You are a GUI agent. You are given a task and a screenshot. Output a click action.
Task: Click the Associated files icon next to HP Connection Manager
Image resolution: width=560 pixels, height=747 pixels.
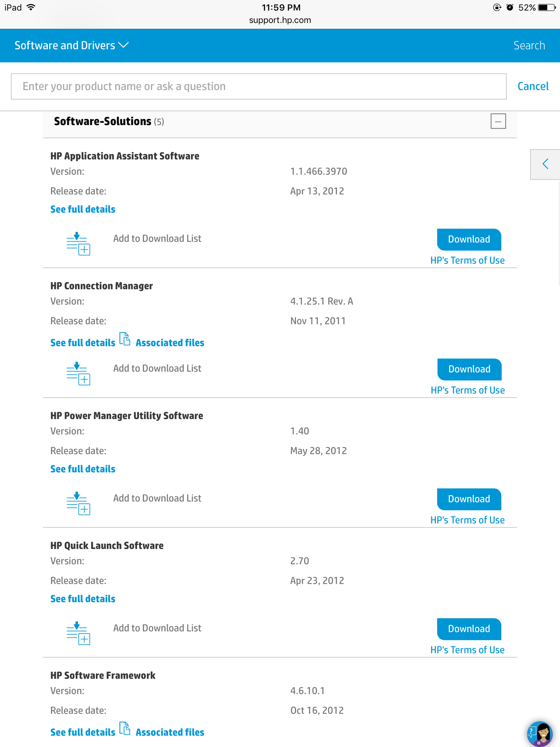point(125,339)
